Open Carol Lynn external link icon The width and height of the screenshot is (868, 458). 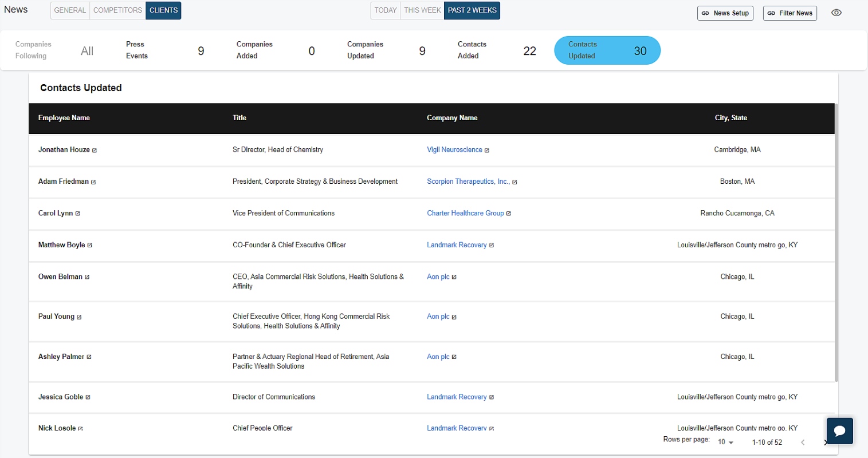pos(78,214)
